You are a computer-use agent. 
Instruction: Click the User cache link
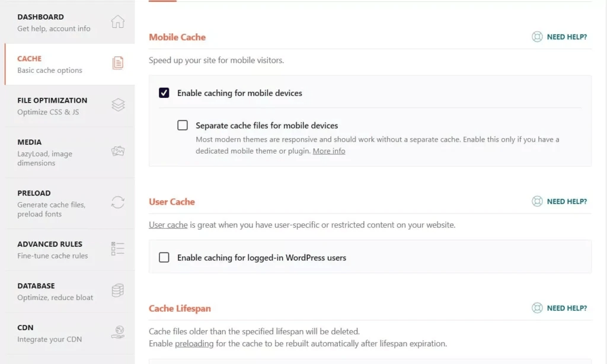[168, 225]
